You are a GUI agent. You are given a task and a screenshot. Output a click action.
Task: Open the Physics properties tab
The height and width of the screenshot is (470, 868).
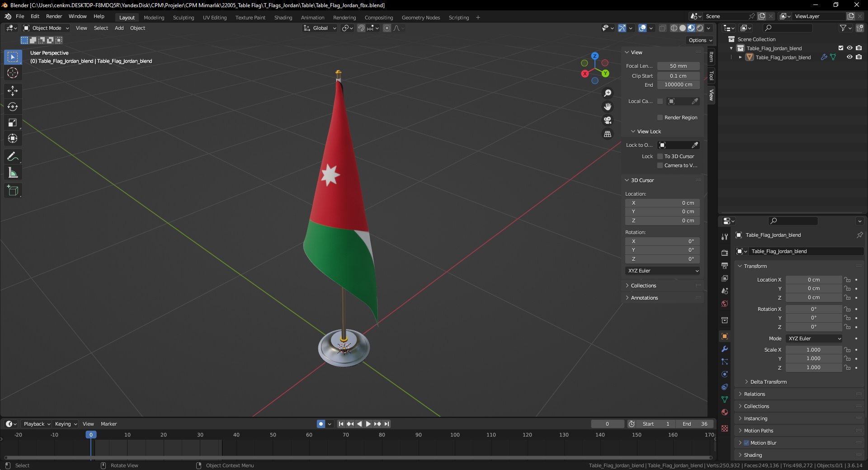point(725,374)
